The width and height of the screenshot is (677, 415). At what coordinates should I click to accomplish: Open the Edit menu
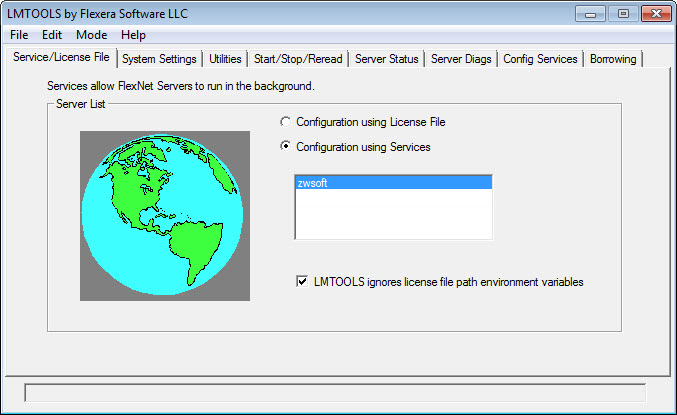52,34
